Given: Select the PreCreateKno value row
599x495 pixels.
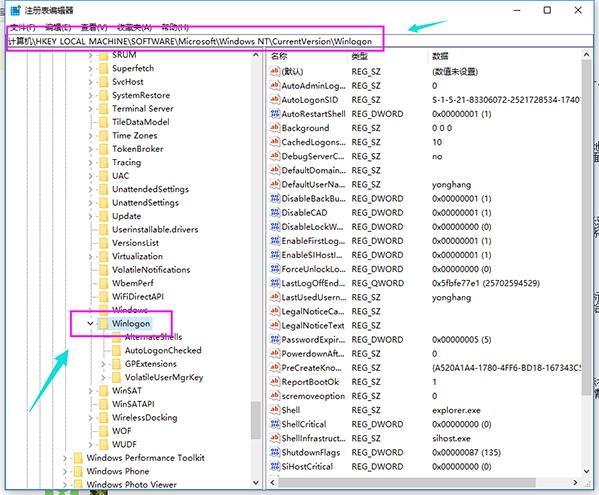Looking at the screenshot, I should coord(424,367).
